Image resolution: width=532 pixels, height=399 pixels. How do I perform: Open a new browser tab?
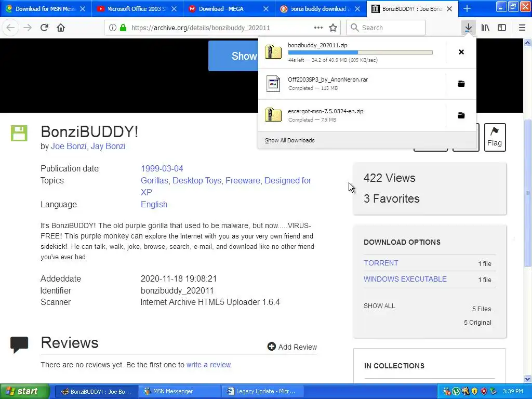pyautogui.click(x=467, y=8)
